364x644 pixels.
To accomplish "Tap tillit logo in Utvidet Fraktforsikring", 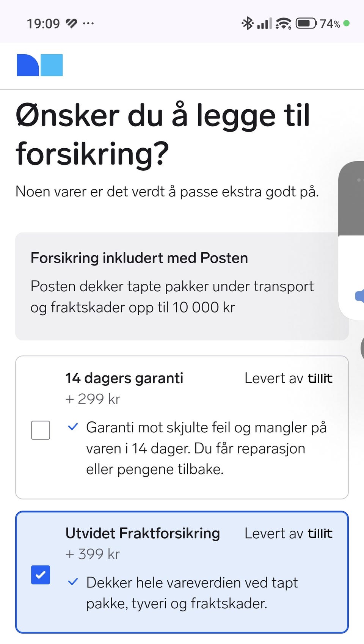I will click(320, 533).
